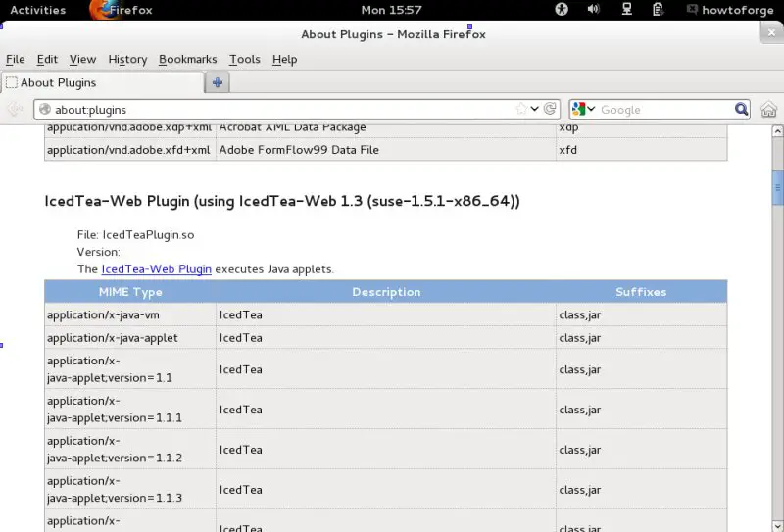Open a new tab with plus button
The height and width of the screenshot is (532, 784).
click(x=218, y=82)
